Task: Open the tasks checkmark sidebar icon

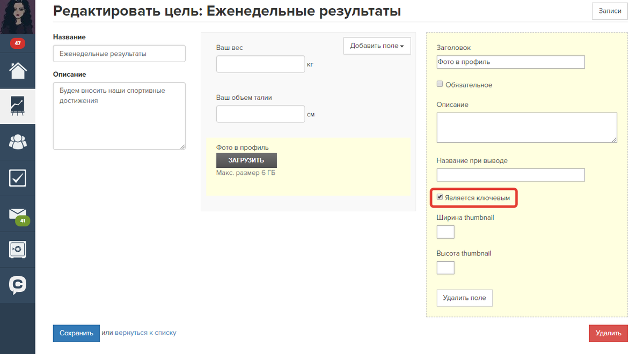Action: (18, 178)
